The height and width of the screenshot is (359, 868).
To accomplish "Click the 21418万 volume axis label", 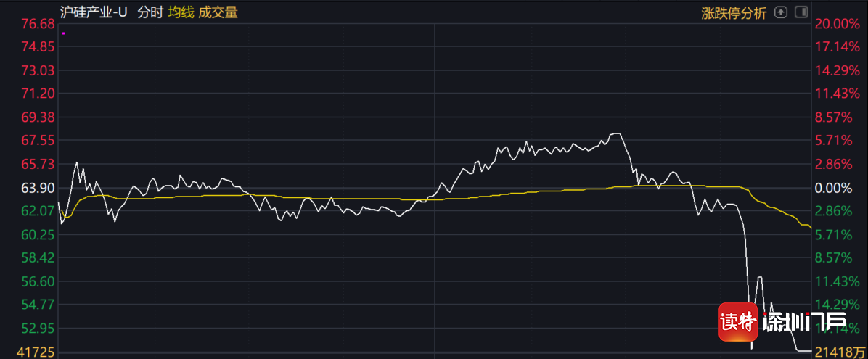I will (840, 352).
